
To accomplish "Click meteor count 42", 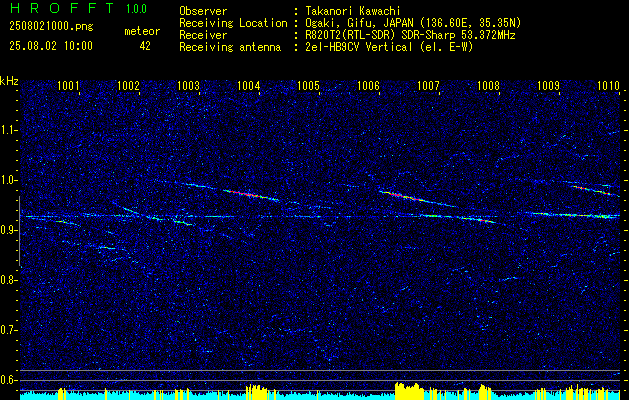I will (145, 46).
